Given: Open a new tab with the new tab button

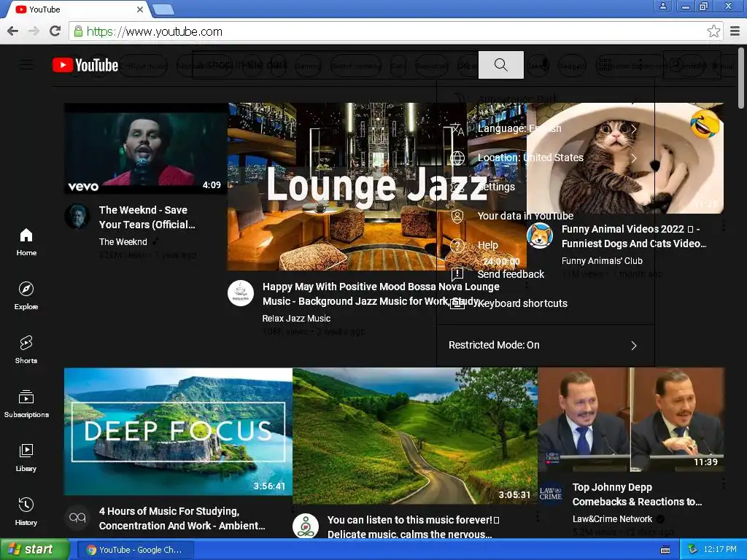Looking at the screenshot, I should [163, 9].
